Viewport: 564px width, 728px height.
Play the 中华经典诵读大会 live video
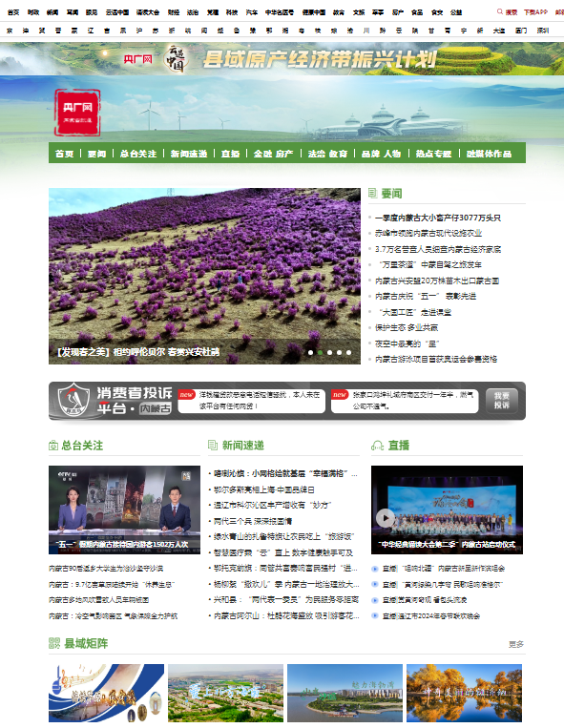386,518
